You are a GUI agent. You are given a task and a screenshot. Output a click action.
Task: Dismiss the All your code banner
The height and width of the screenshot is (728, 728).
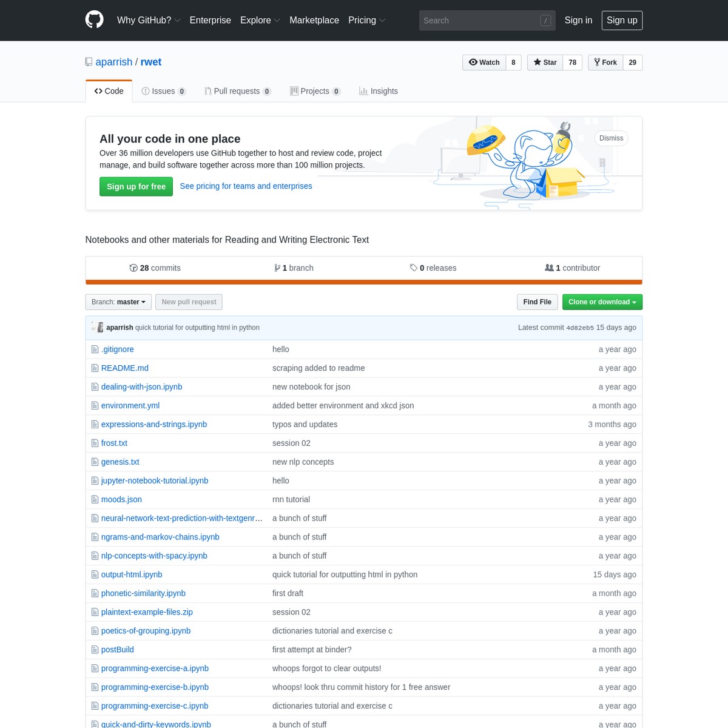[611, 138]
